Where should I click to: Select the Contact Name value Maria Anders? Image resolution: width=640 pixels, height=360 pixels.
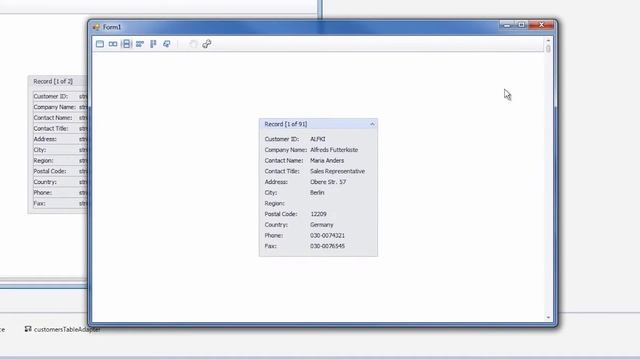[327, 160]
